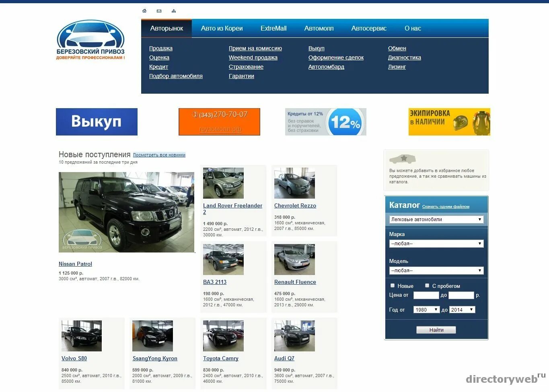
Task: Click the Toyota Camry link
Action: coord(221,358)
